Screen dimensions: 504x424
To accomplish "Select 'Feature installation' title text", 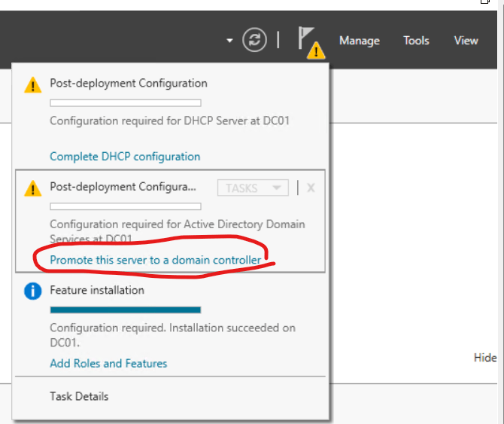I will [x=97, y=290].
